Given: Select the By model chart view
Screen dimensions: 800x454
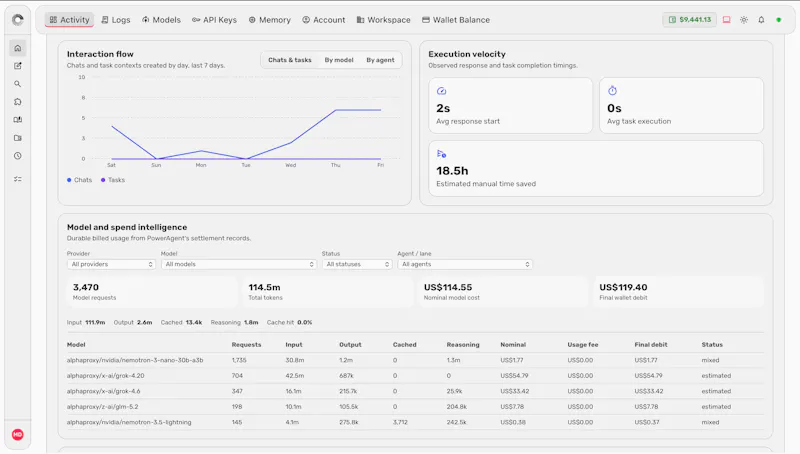Looking at the screenshot, I should [x=339, y=60].
